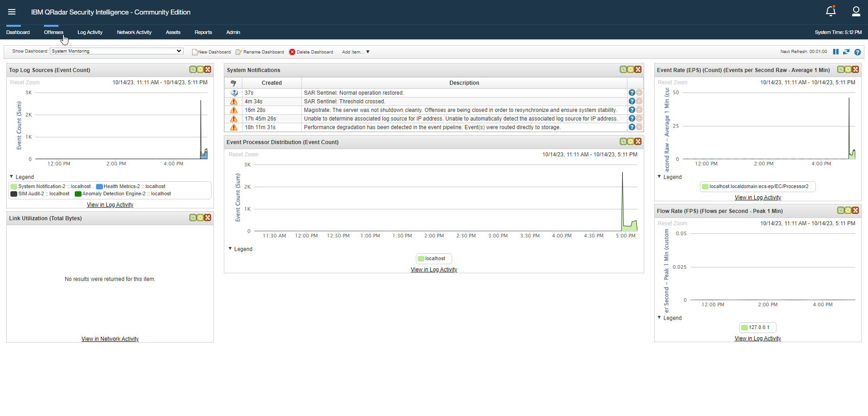Open the Assets tab
The width and height of the screenshot is (868, 416).
(x=173, y=32)
